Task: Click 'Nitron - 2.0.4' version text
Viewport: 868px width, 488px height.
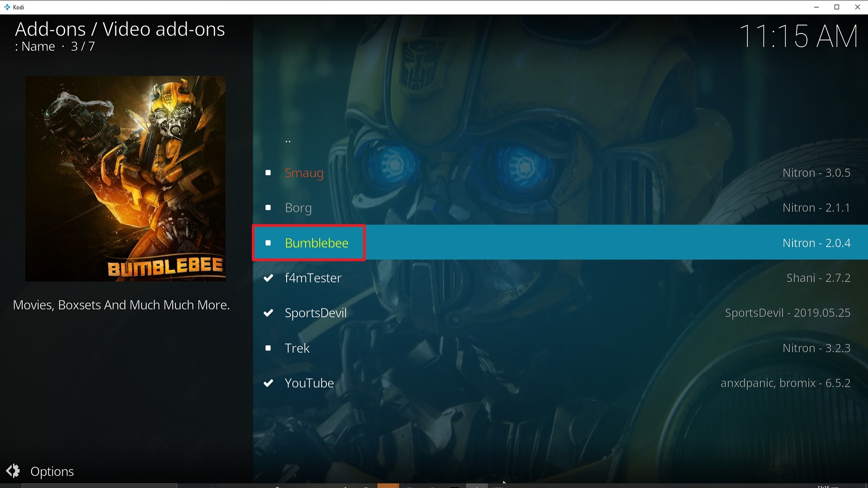Action: click(816, 243)
